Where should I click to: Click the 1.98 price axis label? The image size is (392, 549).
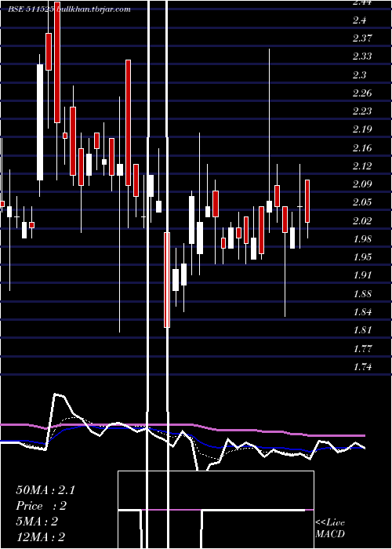point(362,238)
